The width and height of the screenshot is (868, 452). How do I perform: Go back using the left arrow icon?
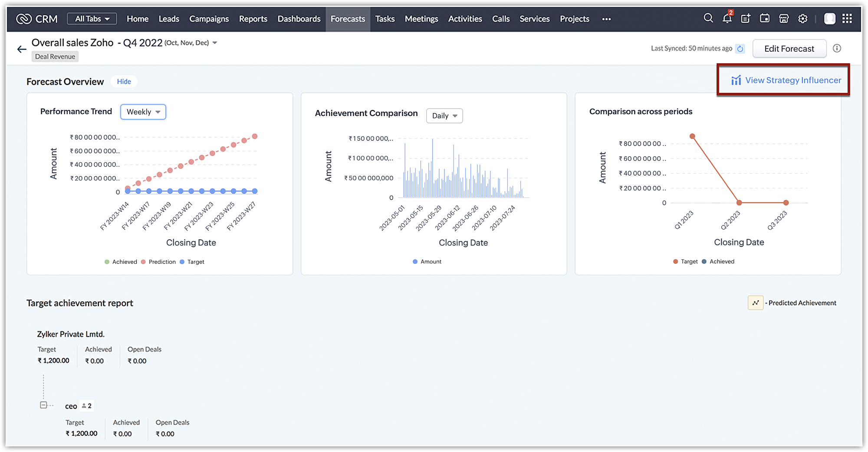[x=22, y=49]
